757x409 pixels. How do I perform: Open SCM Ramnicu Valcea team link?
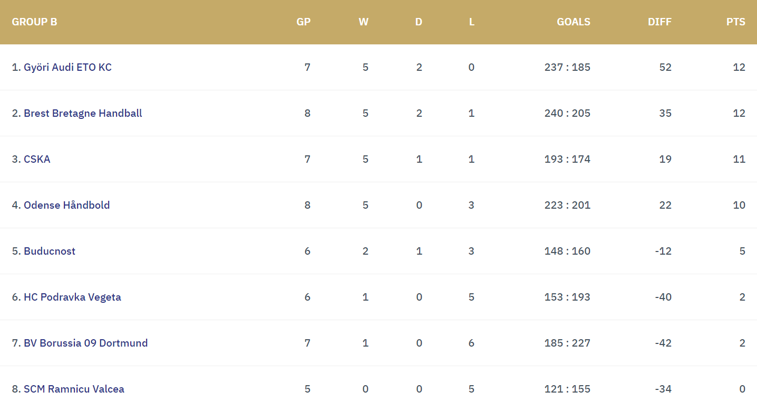74,389
